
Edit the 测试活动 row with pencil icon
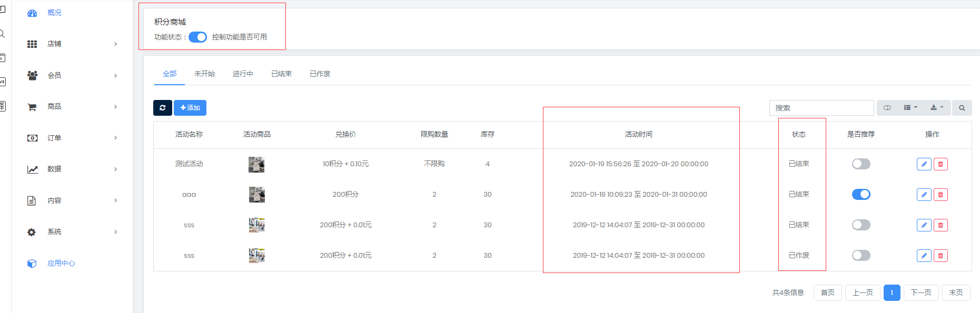(x=924, y=164)
